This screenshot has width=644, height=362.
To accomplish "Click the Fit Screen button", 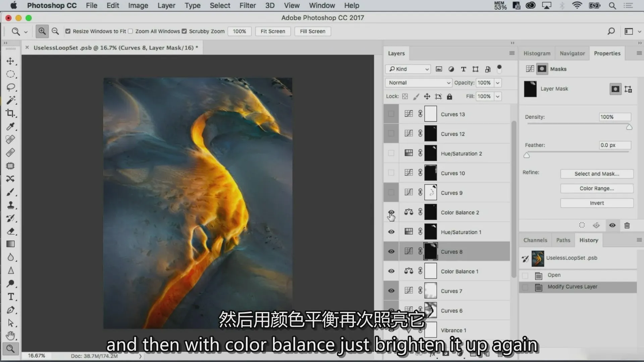I will [273, 31].
